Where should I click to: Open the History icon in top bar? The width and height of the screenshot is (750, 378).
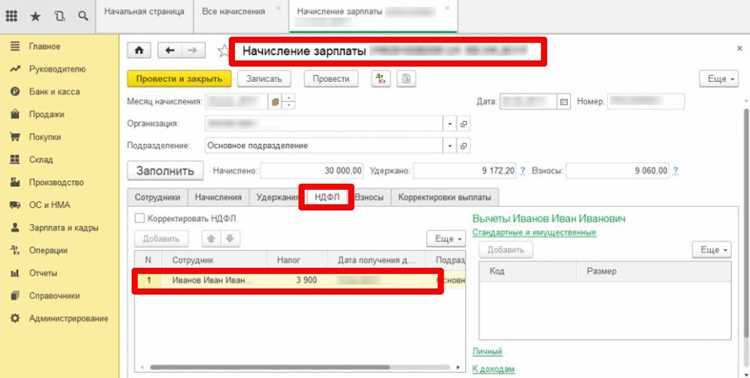pos(59,16)
